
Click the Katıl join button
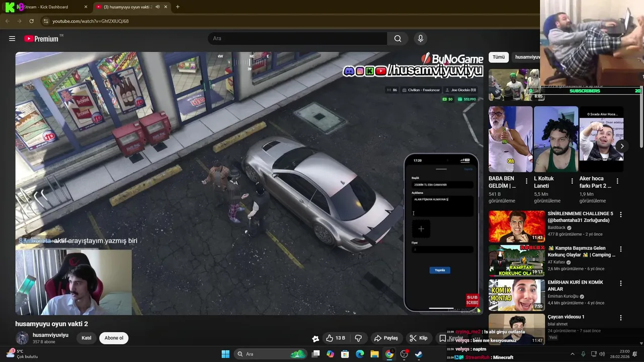(x=87, y=338)
